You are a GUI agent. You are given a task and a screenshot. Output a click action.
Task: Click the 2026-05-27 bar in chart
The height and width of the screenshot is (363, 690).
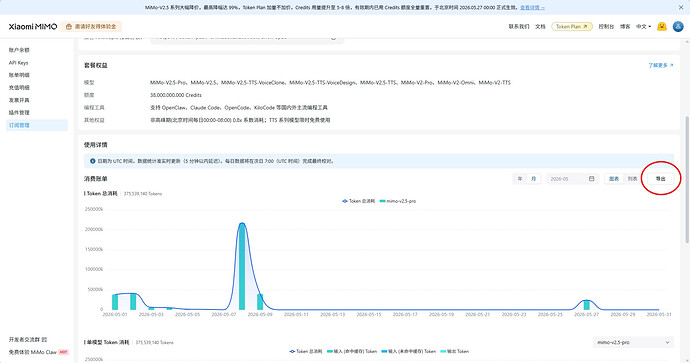click(587, 305)
